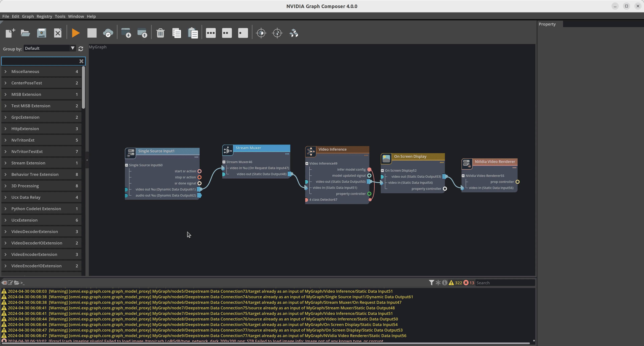Click the console Search input field
This screenshot has width=644, height=346.
(505, 283)
